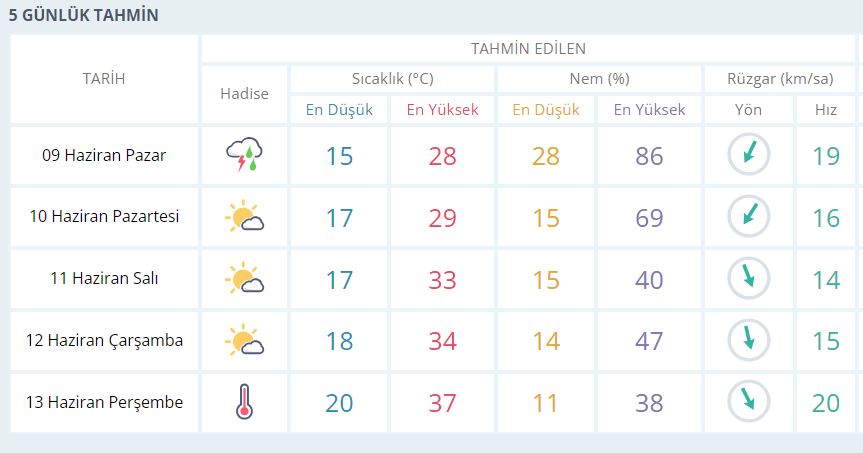This screenshot has height=453, width=863.
Task: Click the TARİH column header
Action: click(104, 79)
